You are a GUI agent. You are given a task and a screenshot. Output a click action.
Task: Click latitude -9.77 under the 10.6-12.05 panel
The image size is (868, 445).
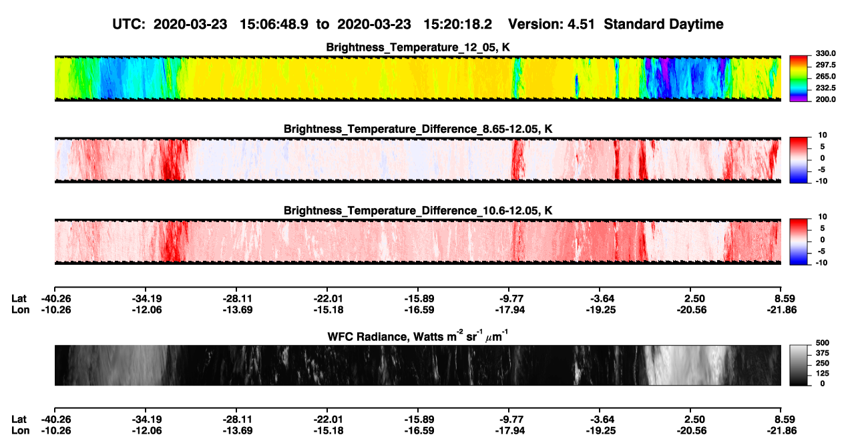(x=509, y=298)
